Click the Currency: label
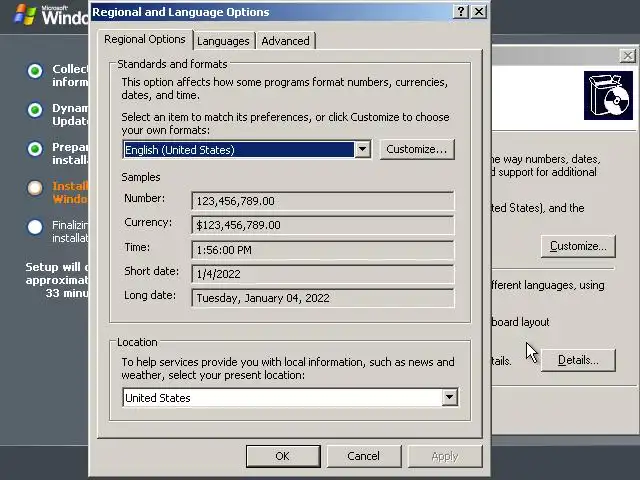The image size is (640, 480). click(x=148, y=222)
